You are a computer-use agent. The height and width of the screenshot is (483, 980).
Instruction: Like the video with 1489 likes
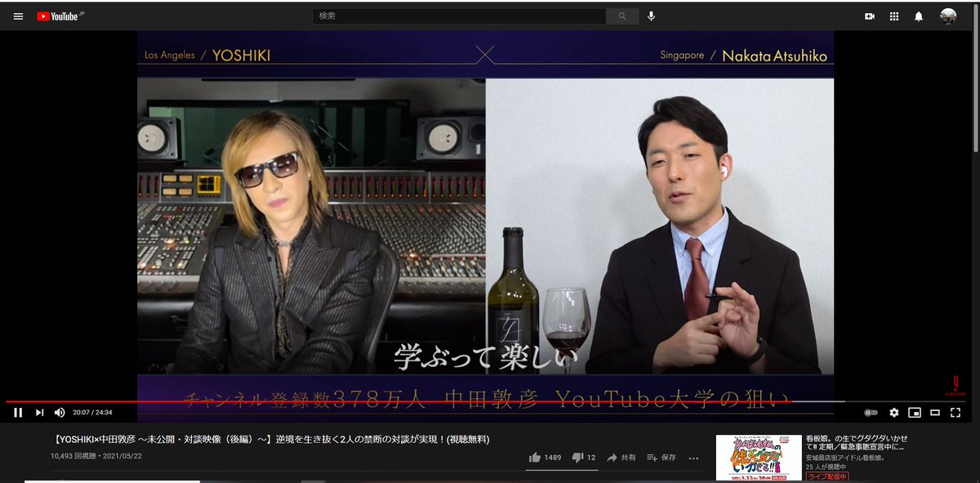545,458
